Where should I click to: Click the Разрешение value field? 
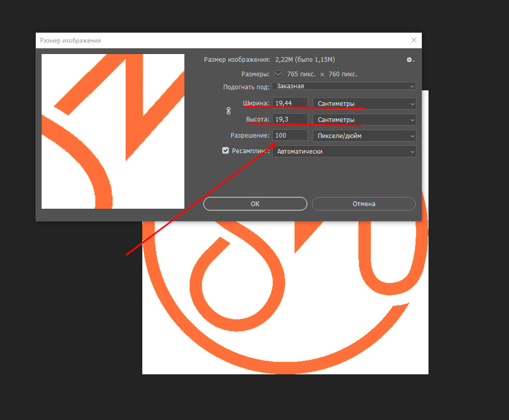tap(290, 136)
